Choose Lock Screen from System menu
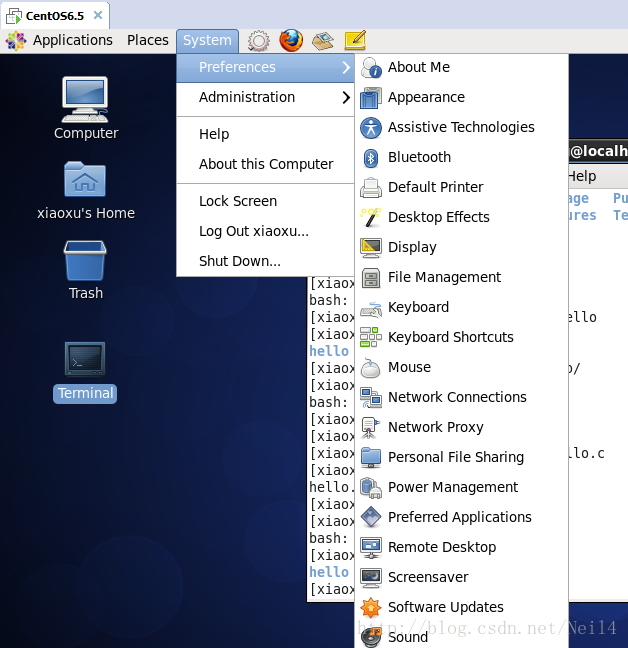This screenshot has width=628, height=648. 265,201
